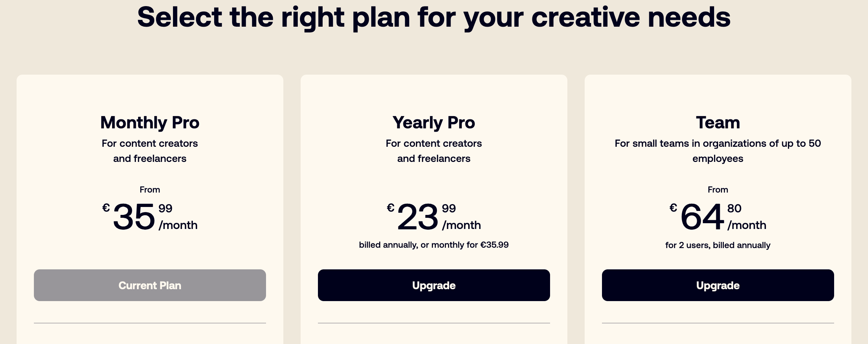868x344 pixels.
Task: Click the euro symbol beside 35
Action: pos(106,208)
